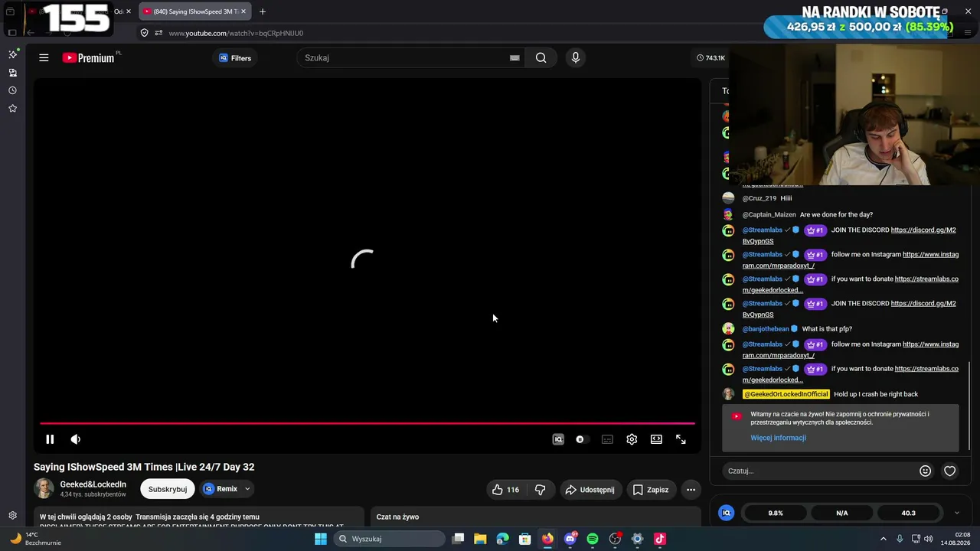Open the browser sidebar AI sparkle icon
The width and height of the screenshot is (980, 551).
(x=12, y=54)
